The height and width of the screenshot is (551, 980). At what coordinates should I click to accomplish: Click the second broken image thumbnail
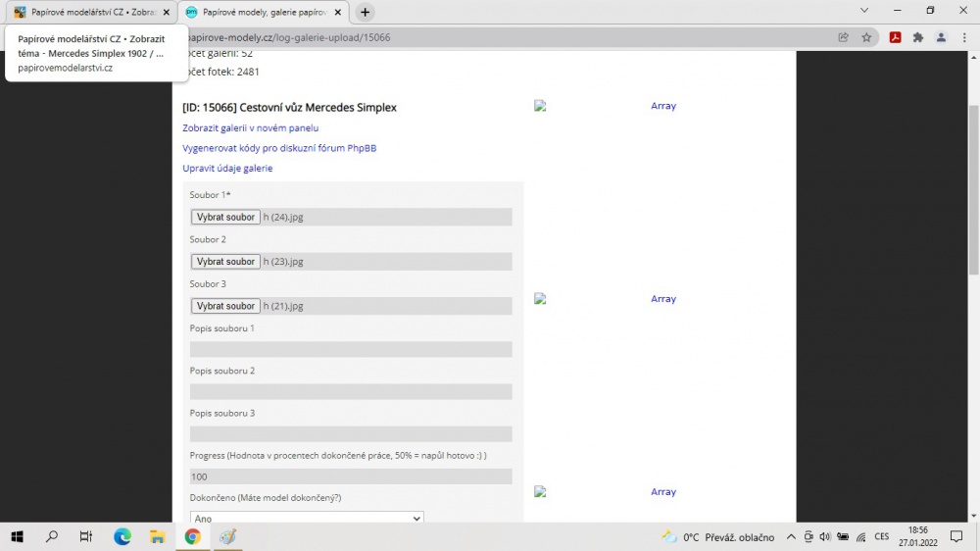click(x=540, y=299)
